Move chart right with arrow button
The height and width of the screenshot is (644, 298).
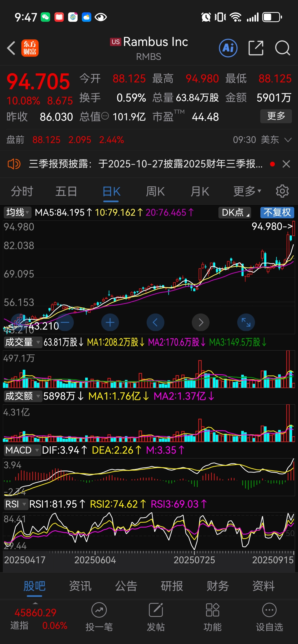click(x=201, y=322)
